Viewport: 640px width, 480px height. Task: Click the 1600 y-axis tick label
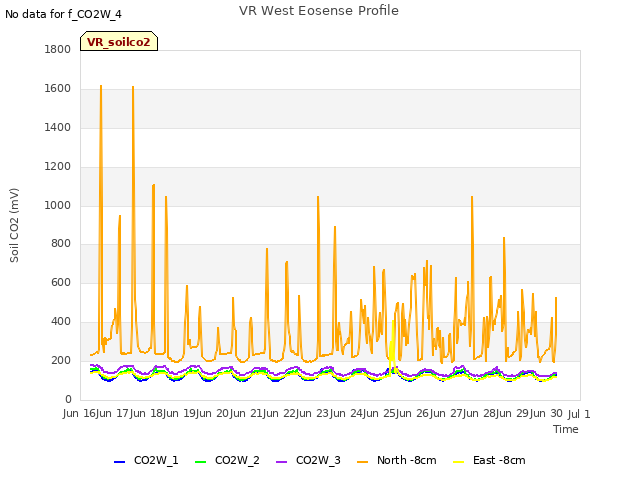coord(58,88)
